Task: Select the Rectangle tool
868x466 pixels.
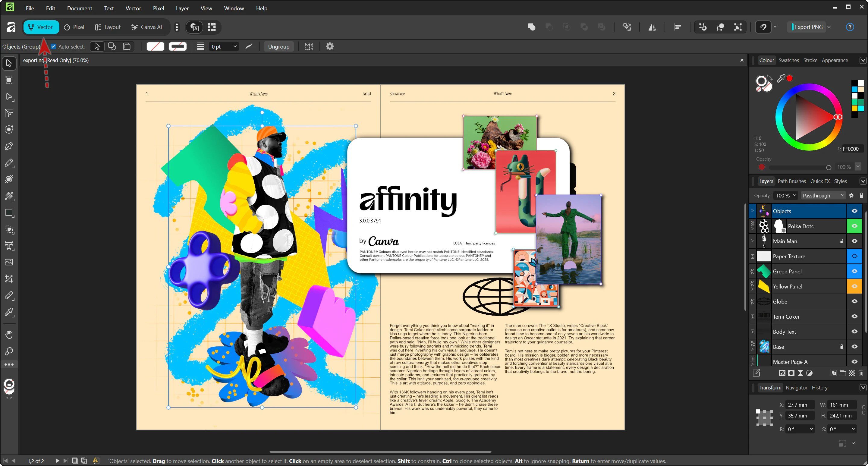Action: [9, 212]
